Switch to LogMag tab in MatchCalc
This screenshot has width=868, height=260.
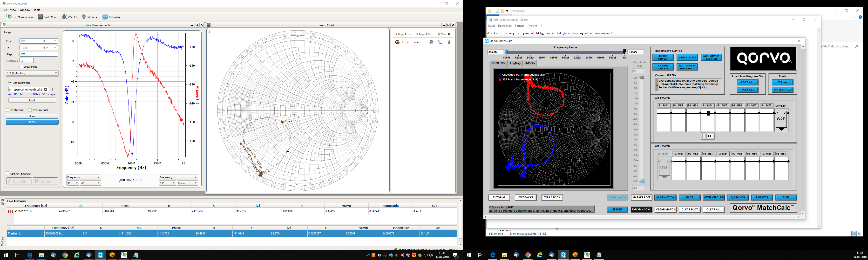tap(515, 63)
